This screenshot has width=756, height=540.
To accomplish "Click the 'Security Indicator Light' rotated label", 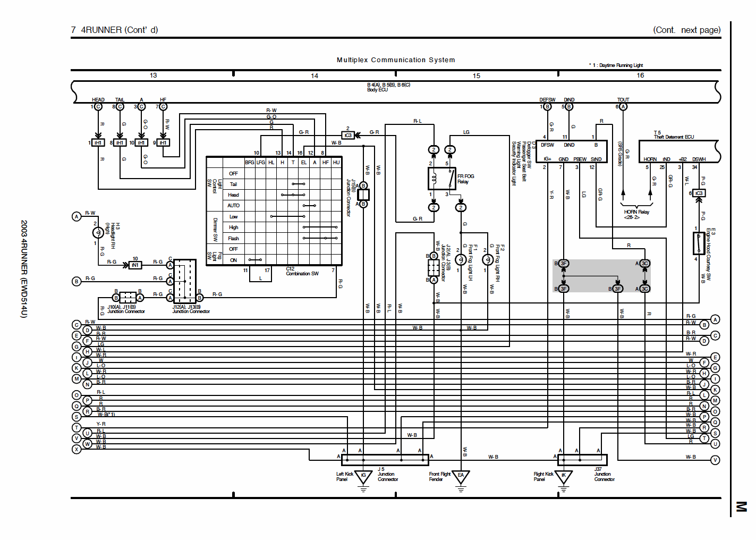I will 514,163.
